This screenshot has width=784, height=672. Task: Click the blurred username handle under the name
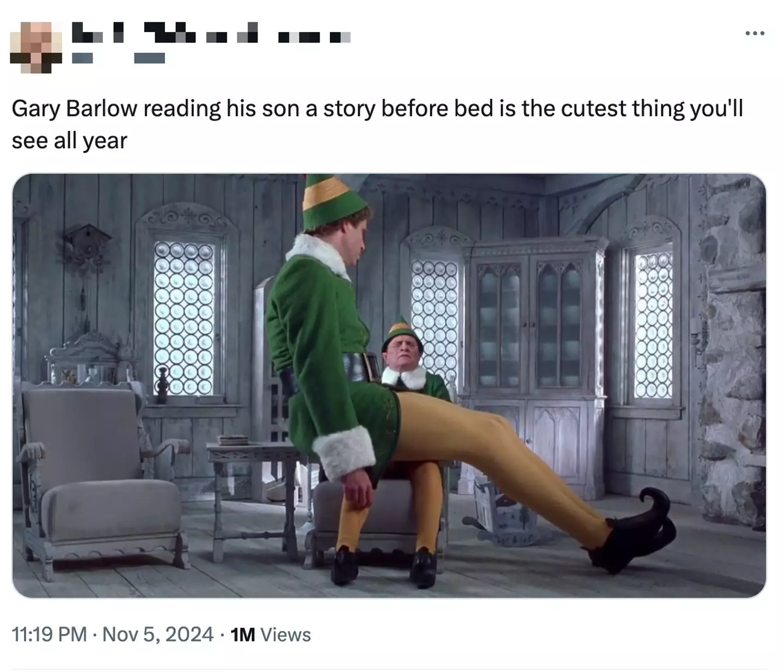tap(118, 58)
